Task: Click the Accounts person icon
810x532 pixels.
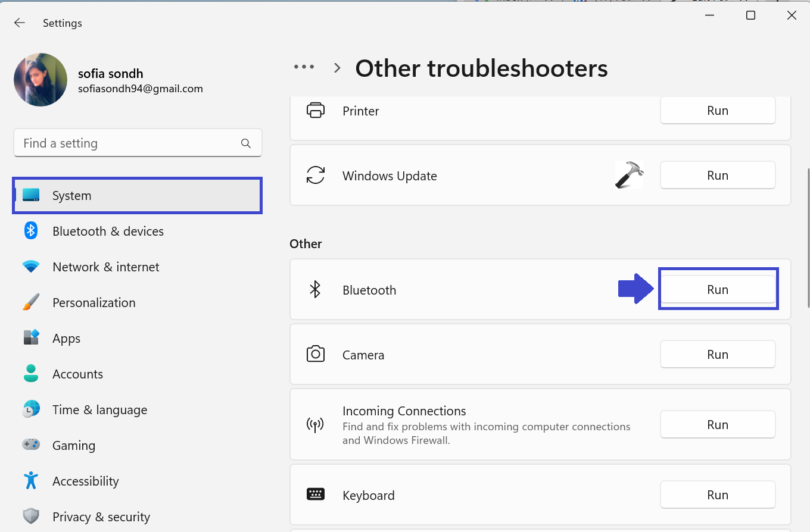Action: click(31, 374)
